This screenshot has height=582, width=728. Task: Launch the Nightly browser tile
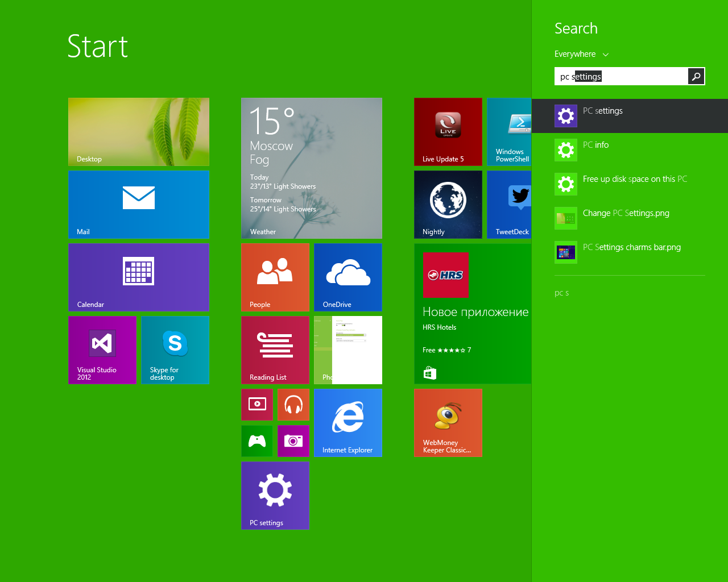448,205
